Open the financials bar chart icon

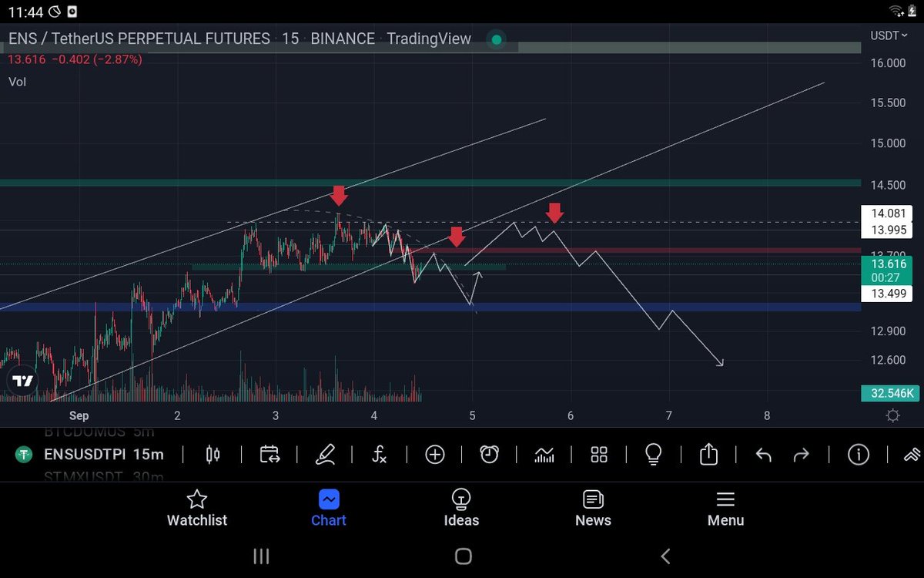point(544,455)
